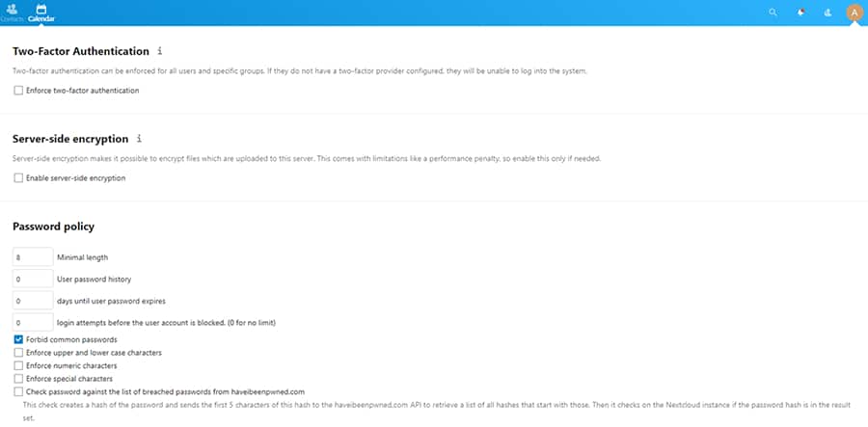Open the search magnifier icon
This screenshot has height=427, width=868.
tap(773, 13)
